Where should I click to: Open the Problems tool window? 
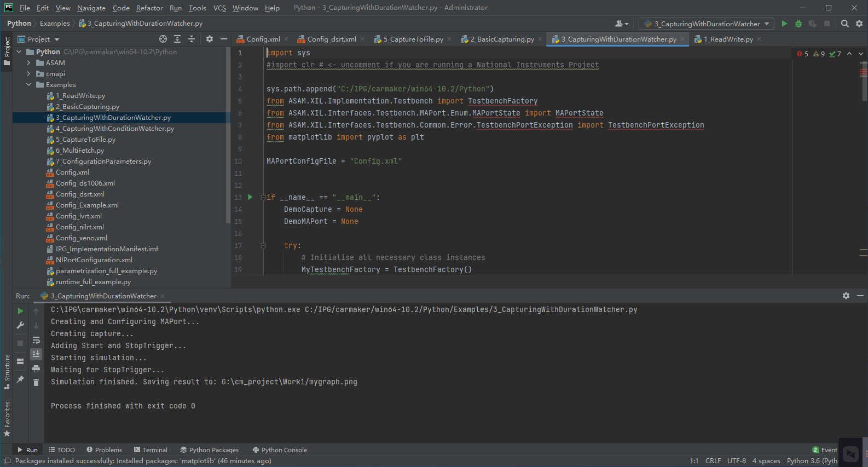(104, 450)
